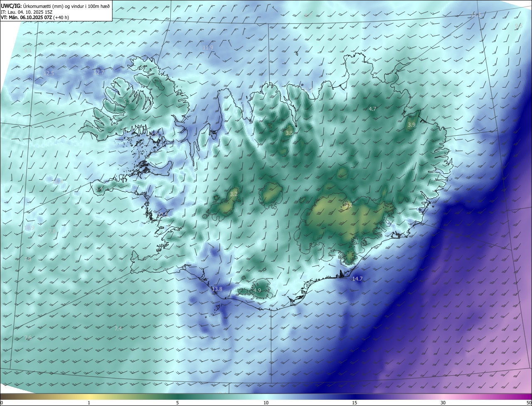Click the 9.1 value at the upper left
The height and width of the screenshot is (406, 532).
(28, 50)
